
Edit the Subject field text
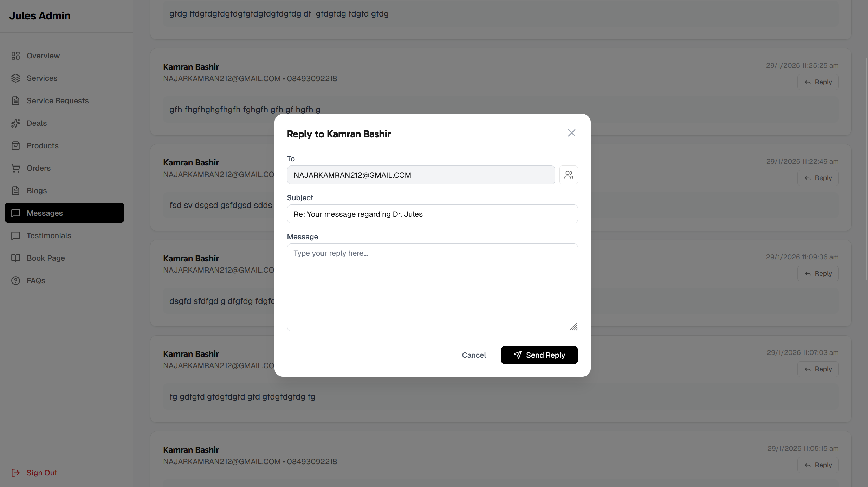pyautogui.click(x=432, y=214)
